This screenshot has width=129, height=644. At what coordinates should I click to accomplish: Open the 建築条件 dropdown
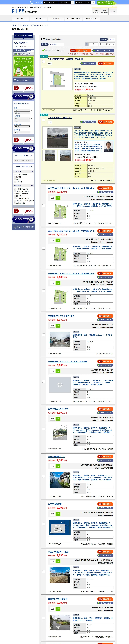22,132
